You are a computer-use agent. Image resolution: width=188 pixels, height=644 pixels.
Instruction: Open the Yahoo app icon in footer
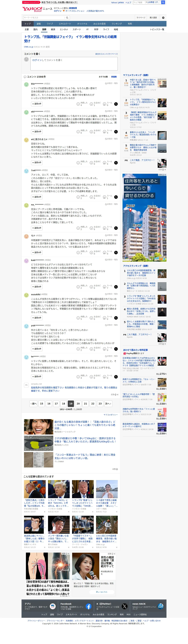(x=53, y=606)
